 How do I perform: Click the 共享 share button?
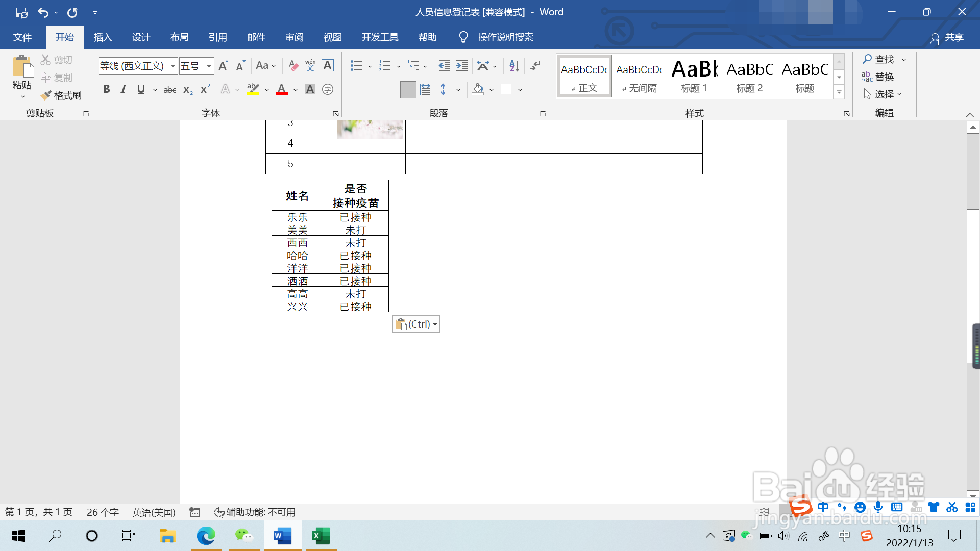pos(947,37)
